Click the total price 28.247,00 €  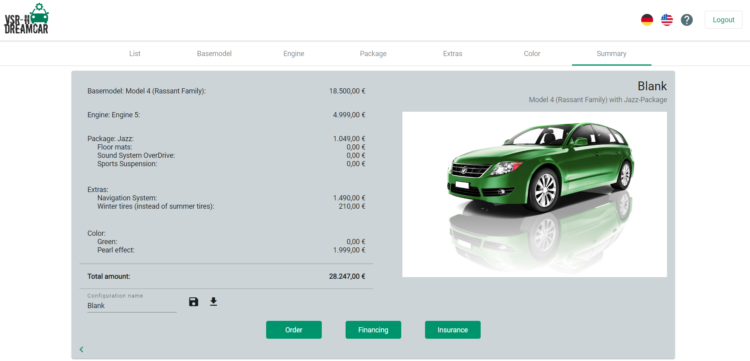tap(347, 276)
